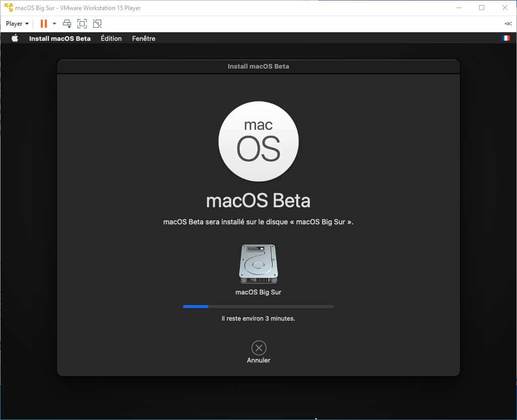Click the 'macOS Beta' heading
The height and width of the screenshot is (420, 517).
click(x=258, y=201)
